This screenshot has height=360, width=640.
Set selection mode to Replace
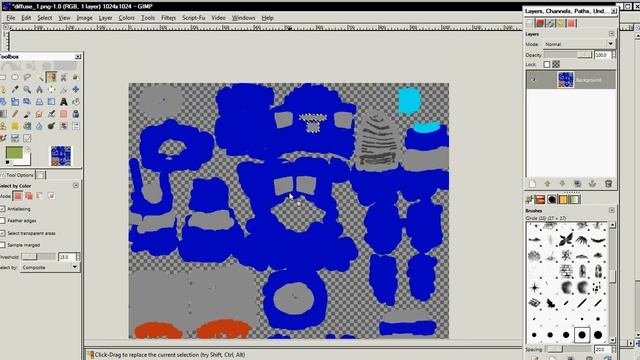18,196
